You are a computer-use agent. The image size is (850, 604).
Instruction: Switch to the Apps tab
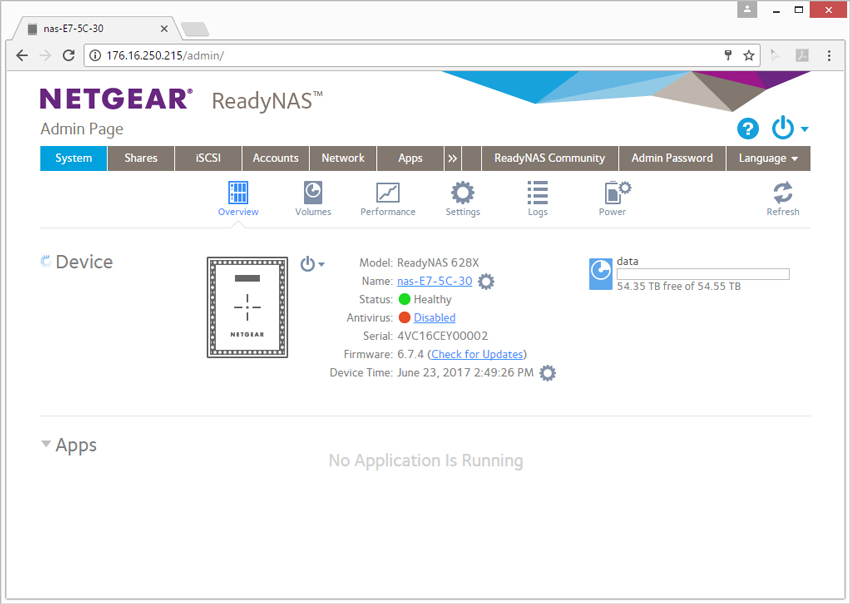(410, 158)
